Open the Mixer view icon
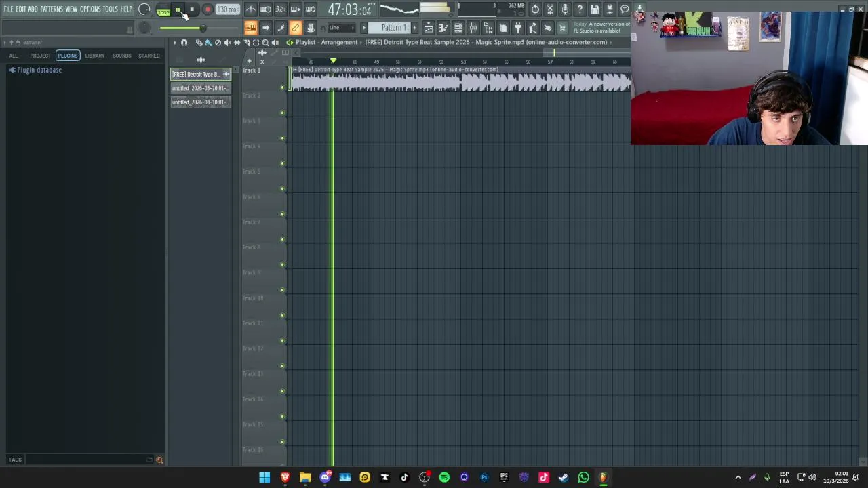 coord(473,28)
